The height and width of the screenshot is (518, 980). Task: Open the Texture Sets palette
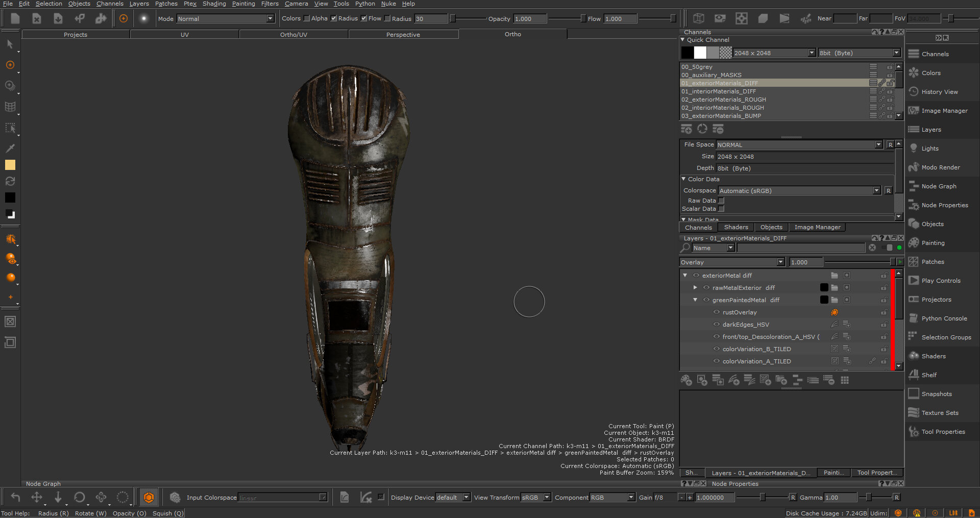(x=939, y=413)
